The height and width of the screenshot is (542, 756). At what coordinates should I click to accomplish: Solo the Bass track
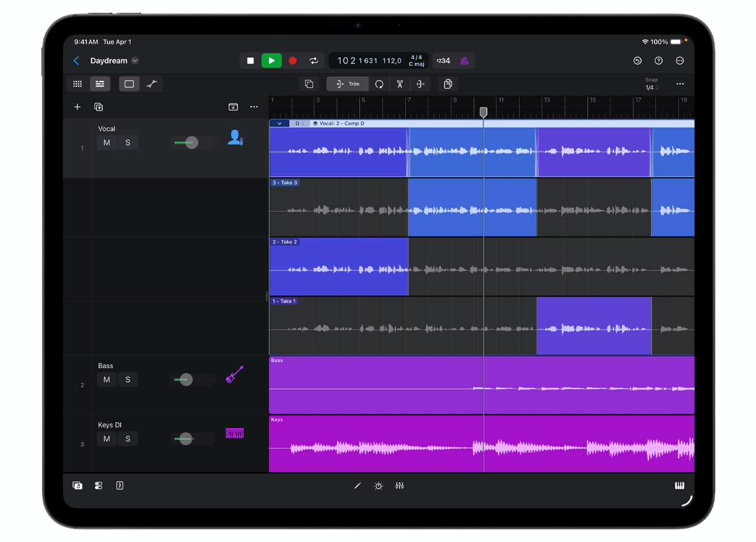pyautogui.click(x=128, y=379)
